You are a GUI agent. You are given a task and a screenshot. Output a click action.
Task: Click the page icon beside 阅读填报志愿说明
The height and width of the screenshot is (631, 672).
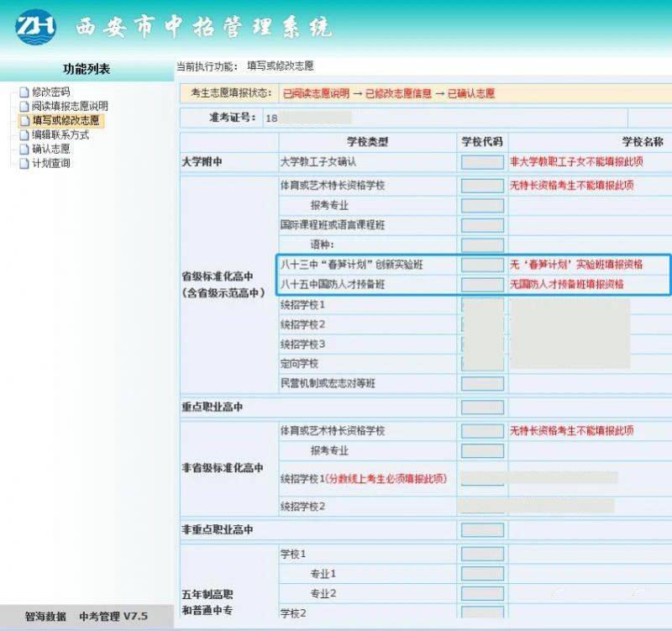24,107
